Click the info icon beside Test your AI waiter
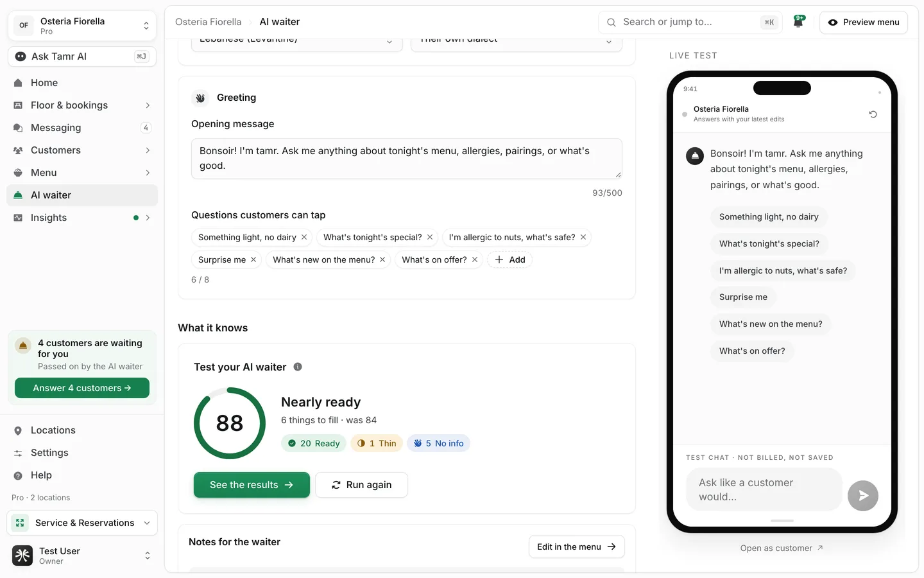Image resolution: width=924 pixels, height=578 pixels. pos(298,367)
